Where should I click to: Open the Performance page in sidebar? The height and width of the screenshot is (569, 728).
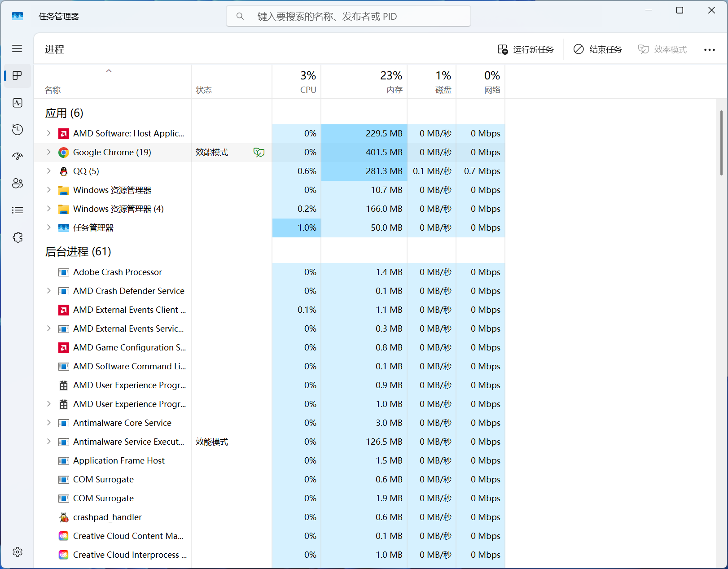pyautogui.click(x=18, y=103)
